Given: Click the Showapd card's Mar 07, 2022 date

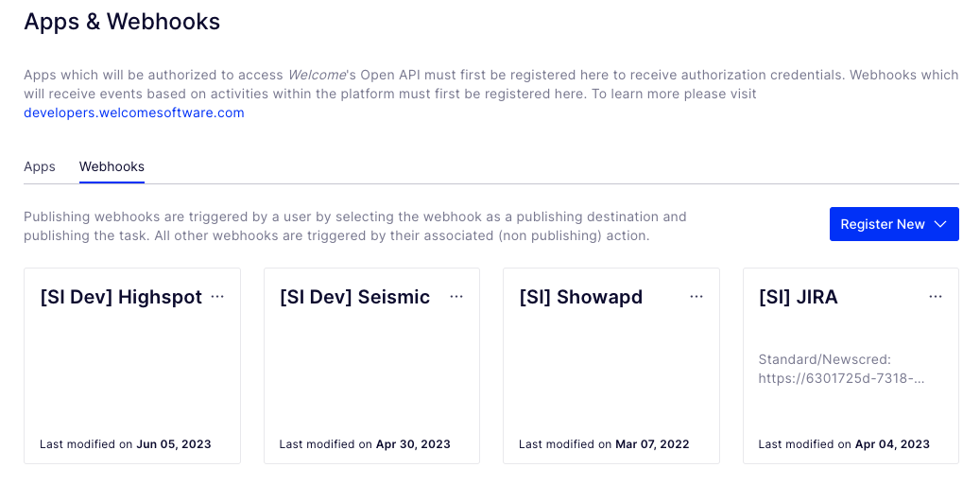Looking at the screenshot, I should [652, 444].
